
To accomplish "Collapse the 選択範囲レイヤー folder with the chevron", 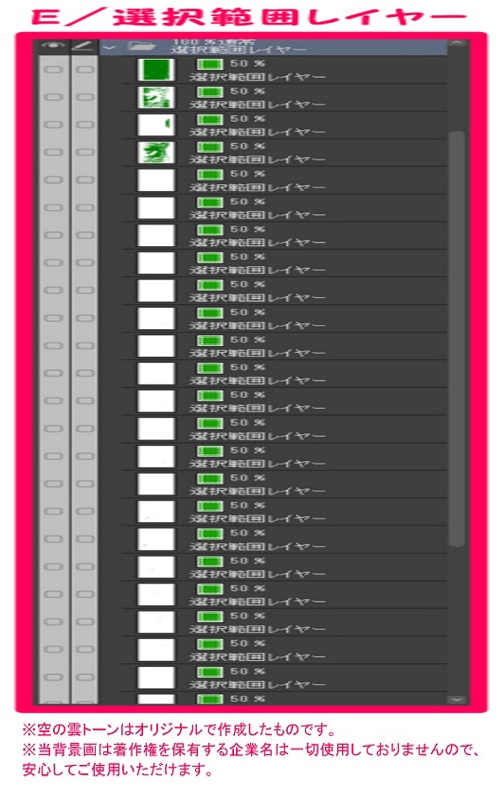I will 109,48.
